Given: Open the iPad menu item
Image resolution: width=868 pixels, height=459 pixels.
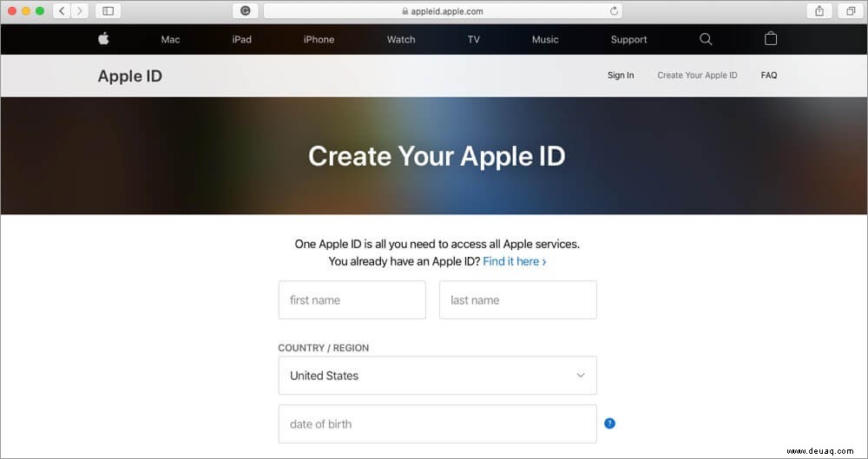Looking at the screenshot, I should tap(242, 39).
